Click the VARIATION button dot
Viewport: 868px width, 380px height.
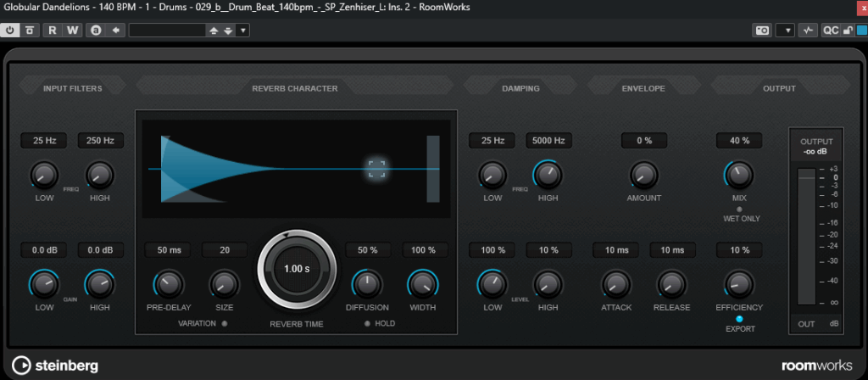[x=224, y=323]
